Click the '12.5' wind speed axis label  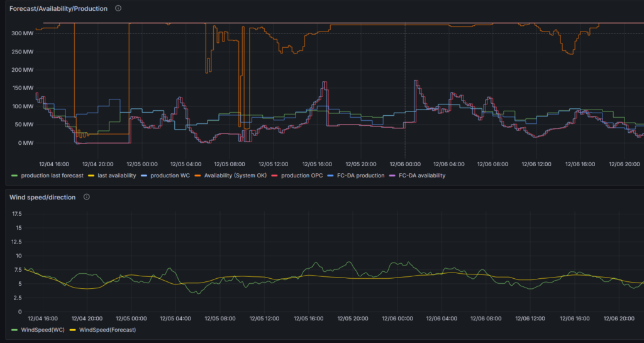click(17, 242)
